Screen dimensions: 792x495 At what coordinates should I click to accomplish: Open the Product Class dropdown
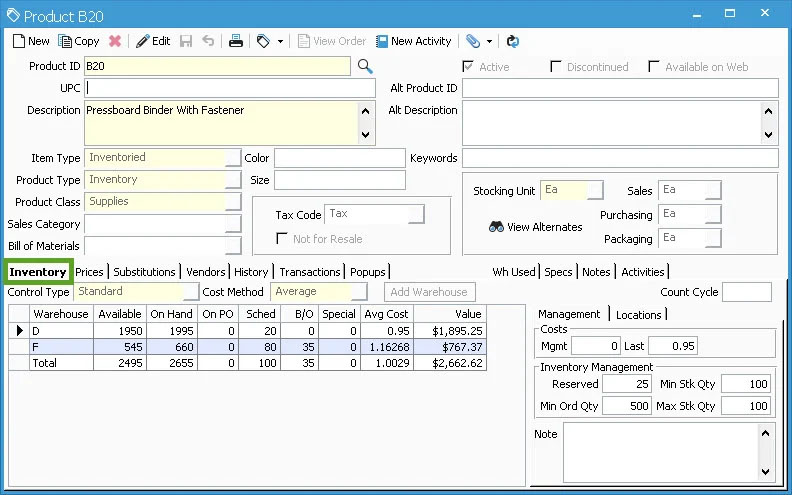(x=233, y=202)
